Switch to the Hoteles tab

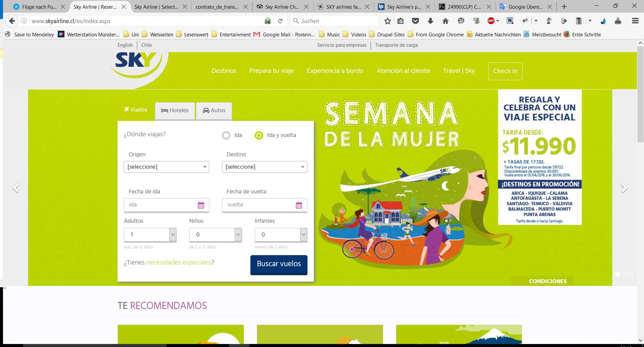(175, 111)
